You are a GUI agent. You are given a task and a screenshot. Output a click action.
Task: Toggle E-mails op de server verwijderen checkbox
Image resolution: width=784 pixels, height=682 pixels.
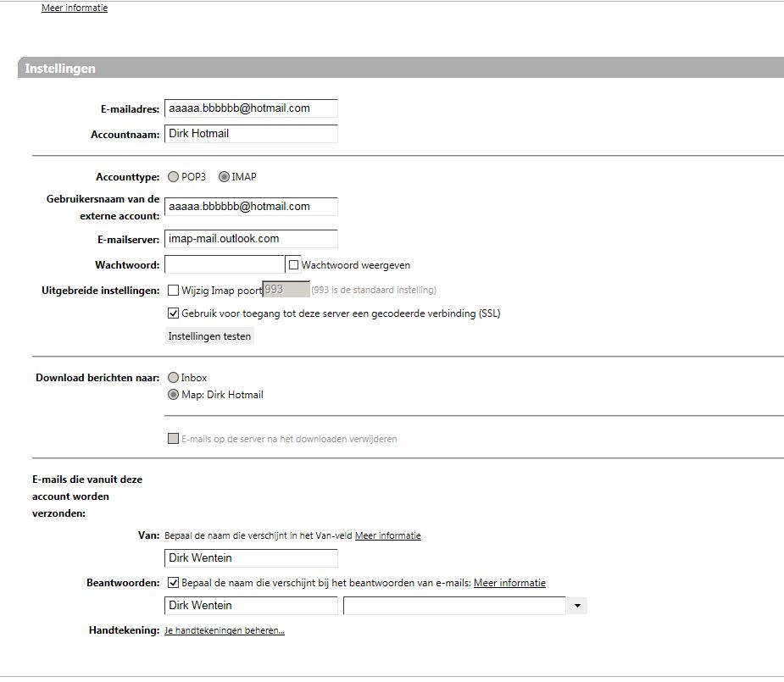(173, 439)
